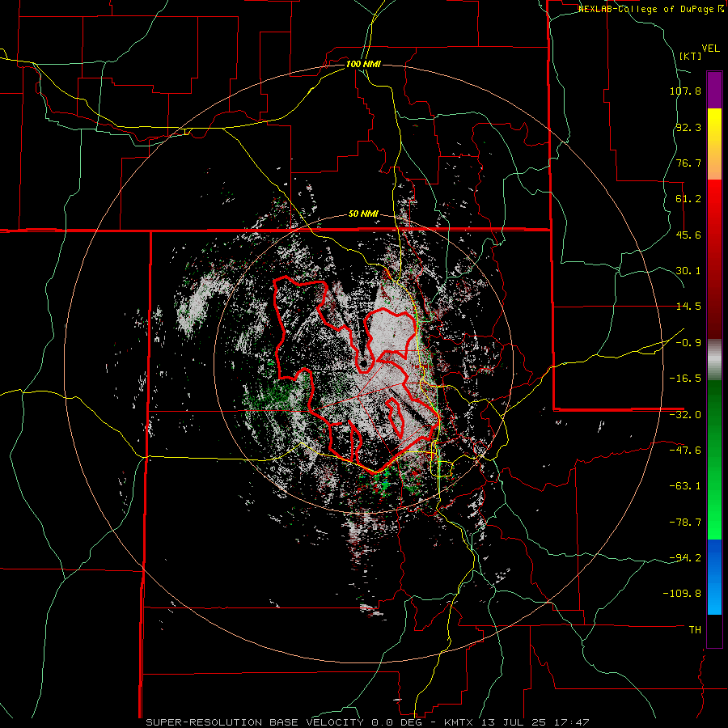
Task: Click the 76.7 legend value
Action: pyautogui.click(x=688, y=163)
